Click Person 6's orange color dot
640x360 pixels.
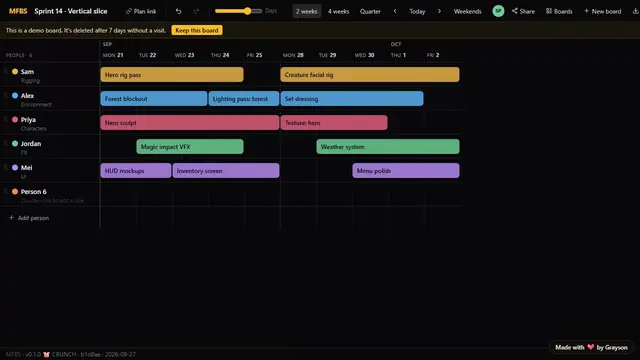(15, 191)
